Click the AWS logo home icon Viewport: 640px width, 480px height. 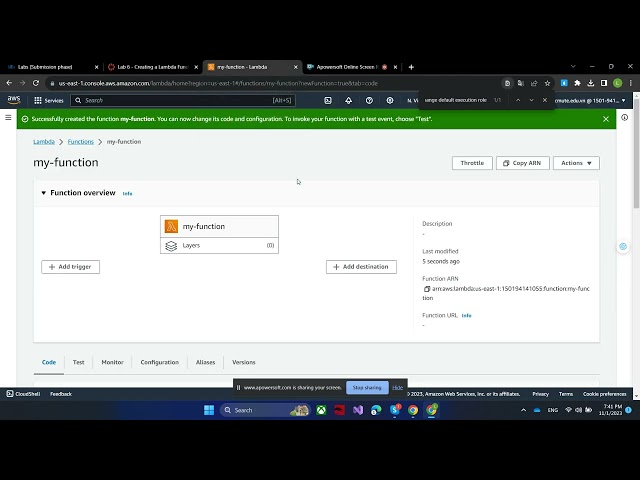[14, 100]
